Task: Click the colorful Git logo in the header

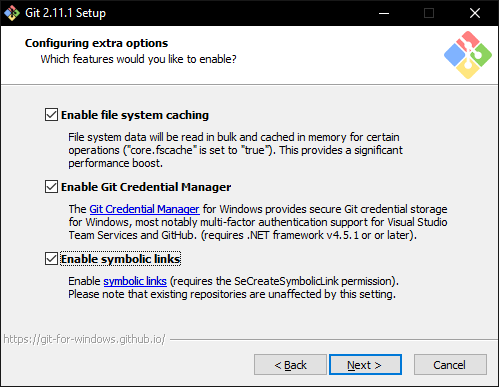Action: tap(468, 55)
